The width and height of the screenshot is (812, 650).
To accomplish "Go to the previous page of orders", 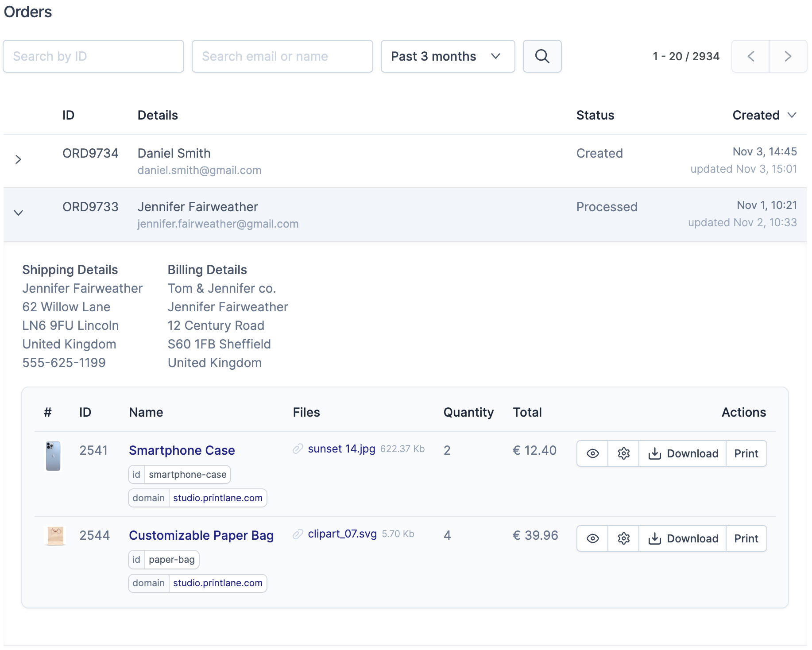I will (751, 56).
